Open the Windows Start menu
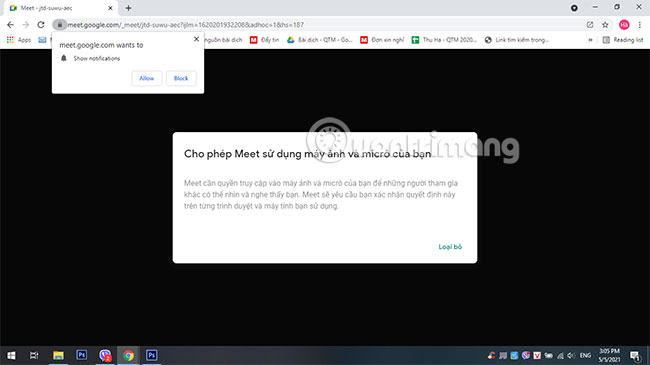650x365 pixels. pos(11,355)
